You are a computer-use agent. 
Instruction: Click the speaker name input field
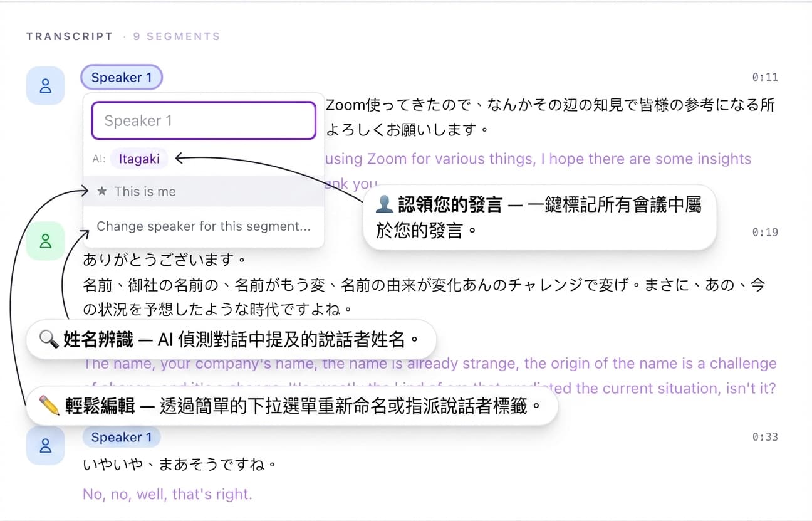click(x=203, y=120)
